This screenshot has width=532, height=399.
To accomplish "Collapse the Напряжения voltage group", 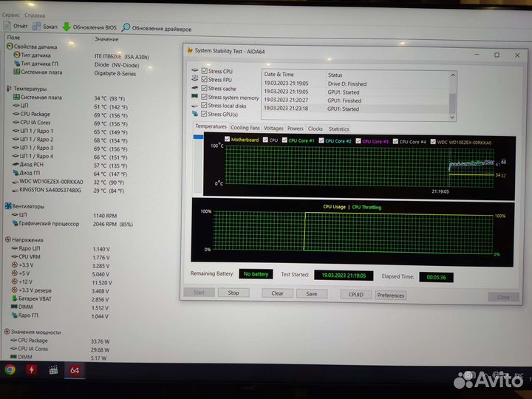I will pyautogui.click(x=7, y=240).
